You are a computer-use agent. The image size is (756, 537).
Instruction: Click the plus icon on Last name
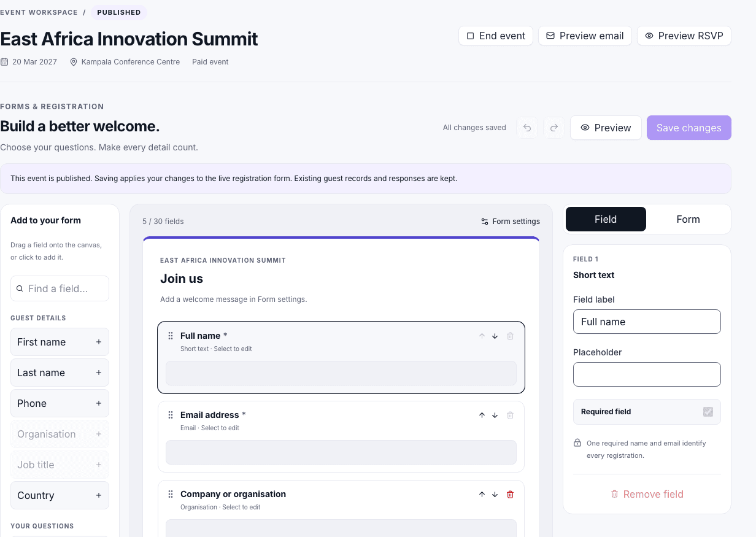tap(99, 373)
